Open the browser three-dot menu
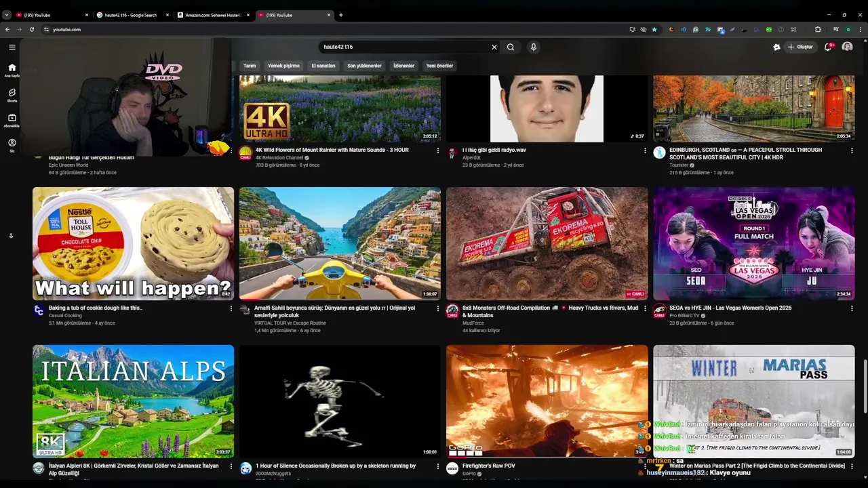Image resolution: width=868 pixels, height=488 pixels. click(861, 29)
